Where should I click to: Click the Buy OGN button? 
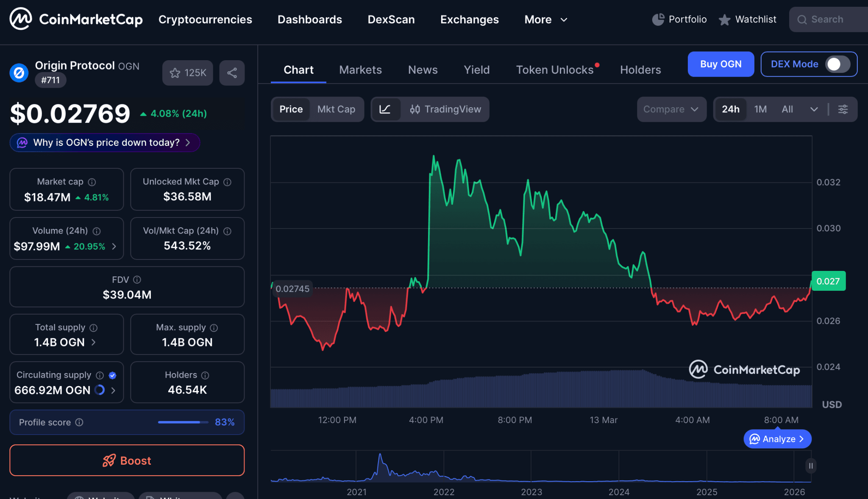(x=721, y=64)
